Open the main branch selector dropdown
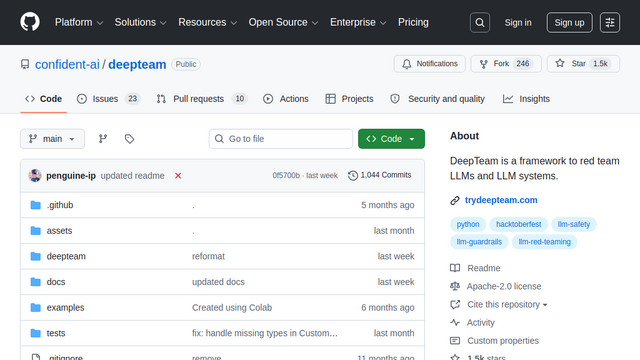Viewport: 640px width, 360px height. click(53, 139)
